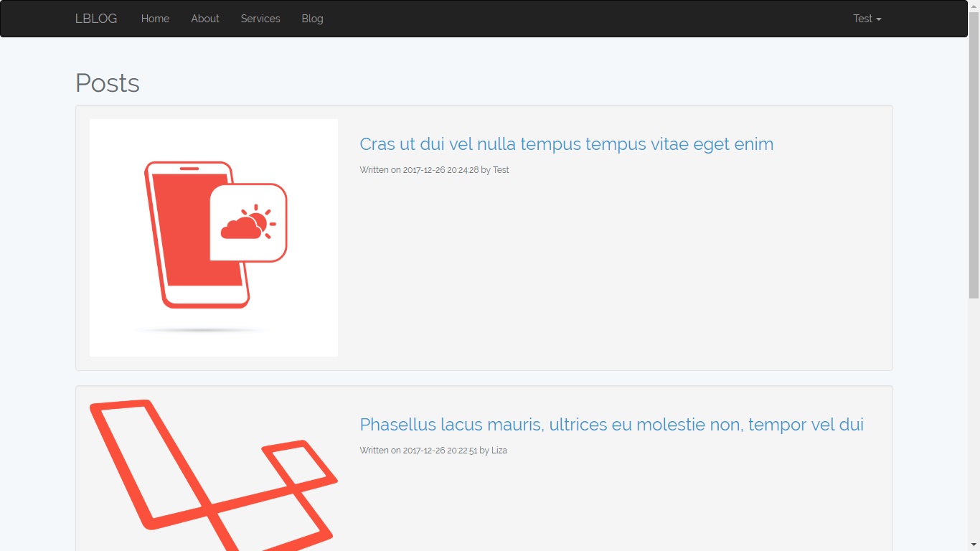
Task: Open the 'Phasellus lacus mauris' post title
Action: [x=612, y=425]
